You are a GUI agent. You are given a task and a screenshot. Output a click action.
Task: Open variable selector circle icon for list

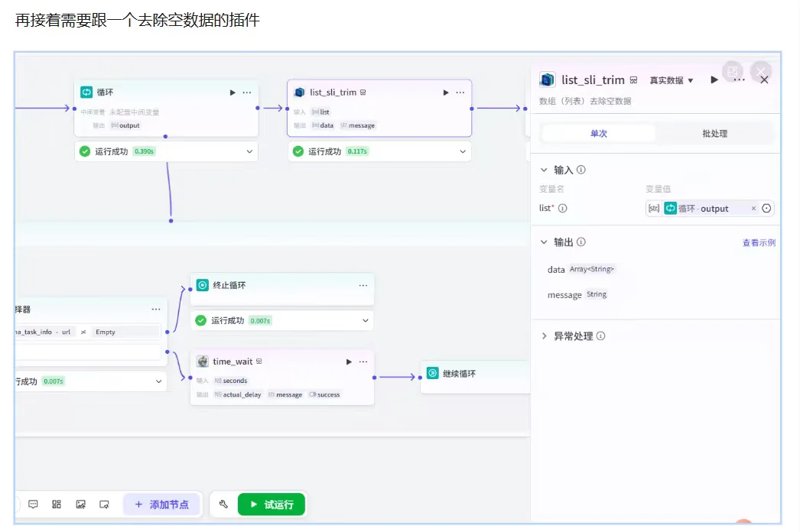766,208
